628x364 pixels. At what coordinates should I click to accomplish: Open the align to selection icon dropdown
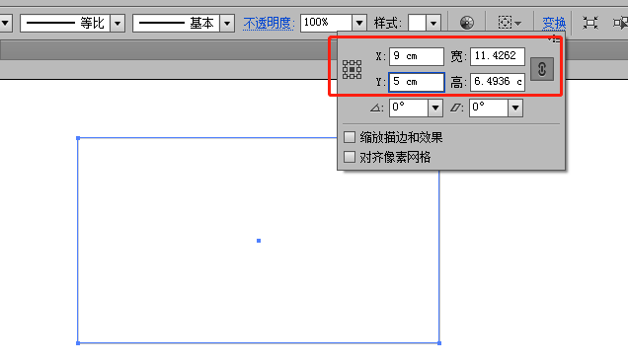(510, 23)
